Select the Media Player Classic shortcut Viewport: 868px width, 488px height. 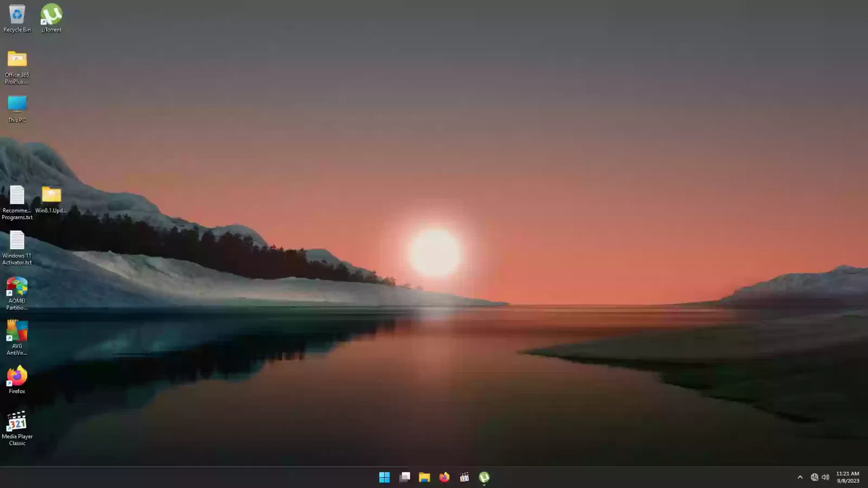pos(17,429)
